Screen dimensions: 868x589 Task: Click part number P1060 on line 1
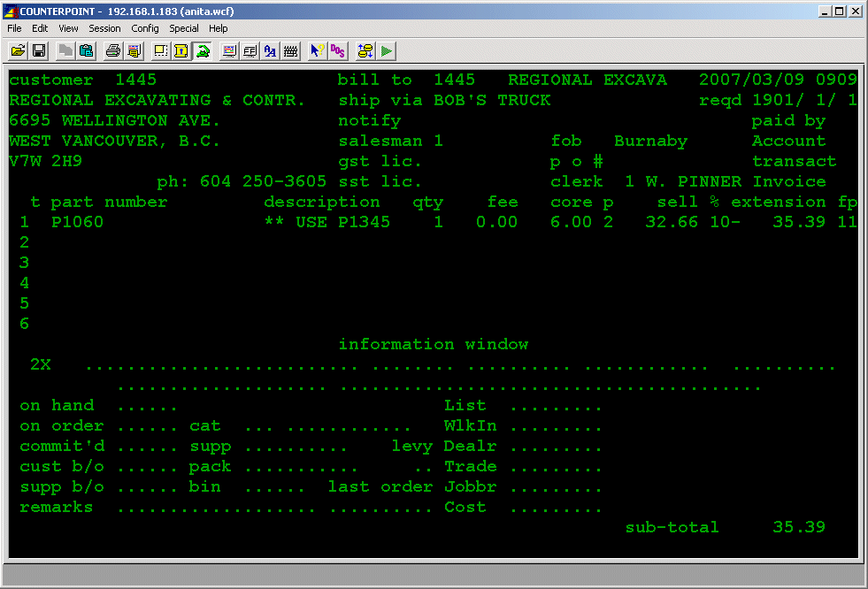pyautogui.click(x=78, y=222)
